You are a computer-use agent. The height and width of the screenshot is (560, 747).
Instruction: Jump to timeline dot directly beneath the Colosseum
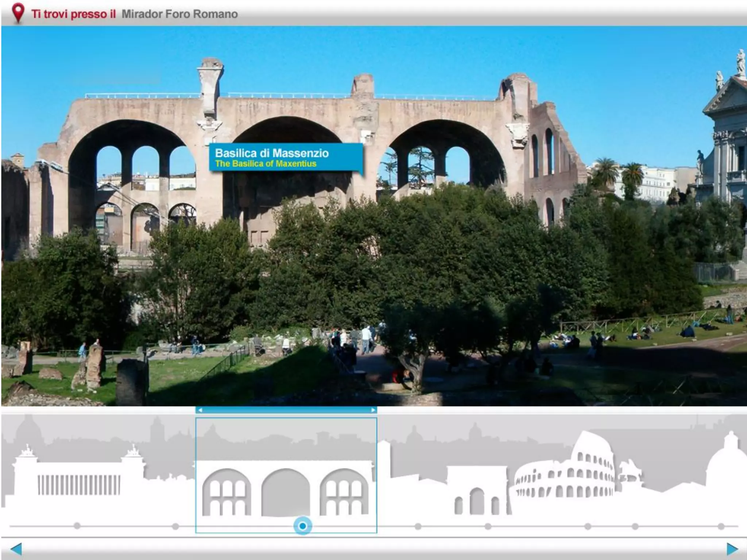pyautogui.click(x=588, y=526)
